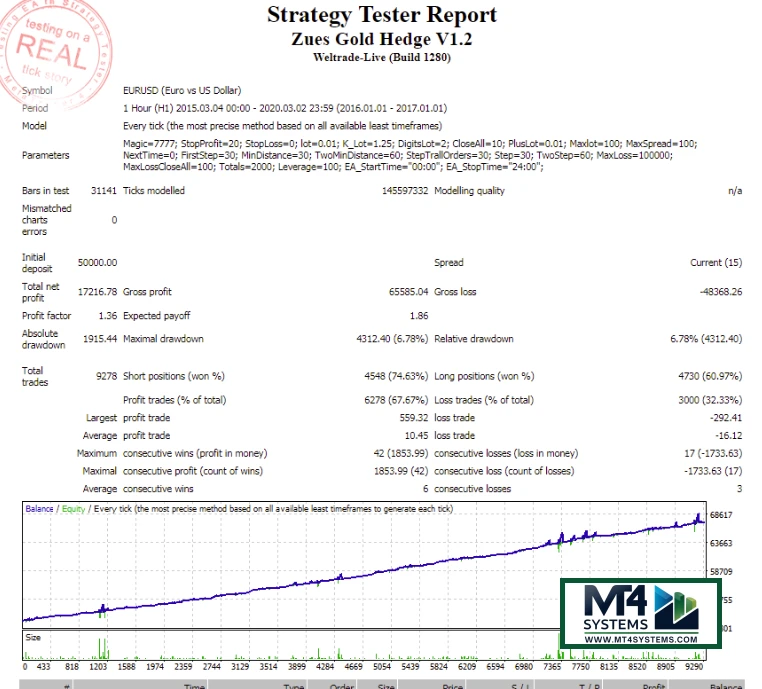Image resolution: width=762 pixels, height=689 pixels.
Task: Click the Equity legend label on chart
Action: point(72,509)
